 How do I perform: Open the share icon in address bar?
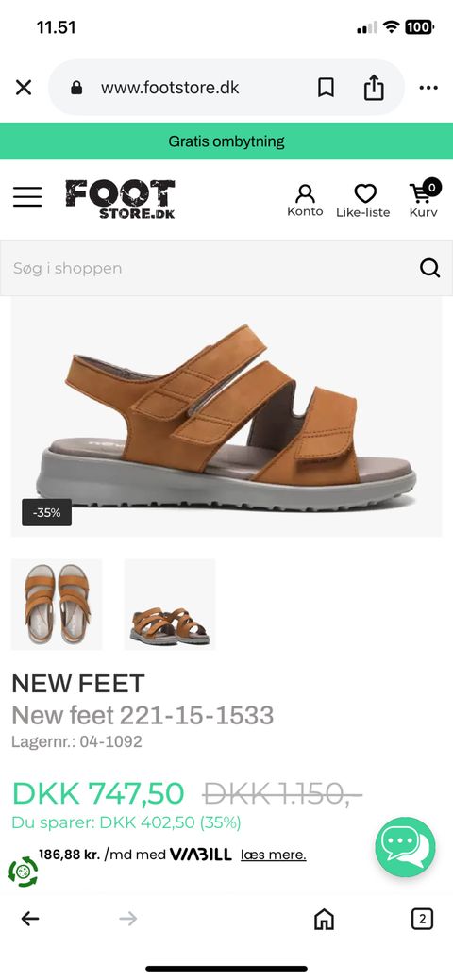click(374, 87)
